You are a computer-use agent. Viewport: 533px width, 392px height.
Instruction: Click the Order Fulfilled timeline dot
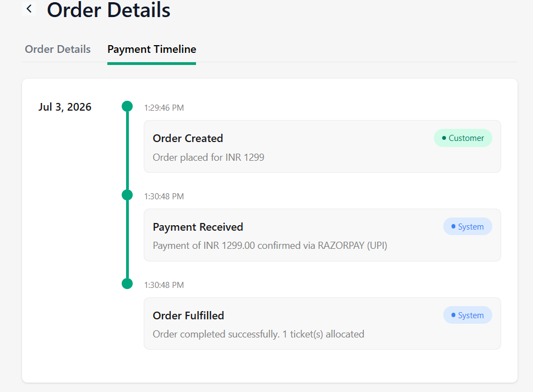tap(127, 284)
